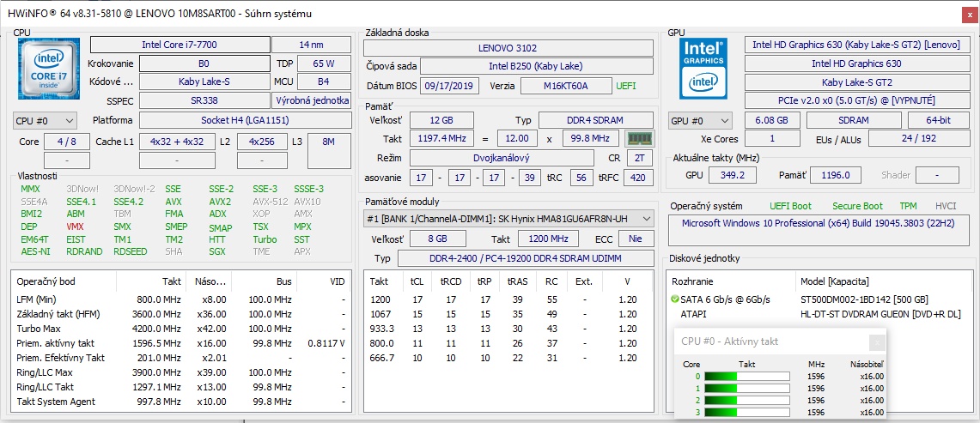The width and height of the screenshot is (980, 423).
Task: Select the HL-DT-ST DVDRAM GUE0N drive entry
Action: pyautogui.click(x=820, y=314)
